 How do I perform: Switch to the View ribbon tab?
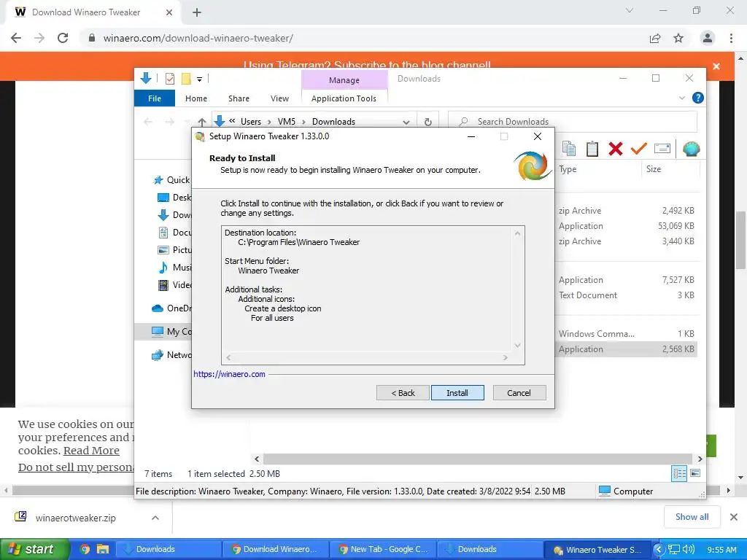point(279,98)
